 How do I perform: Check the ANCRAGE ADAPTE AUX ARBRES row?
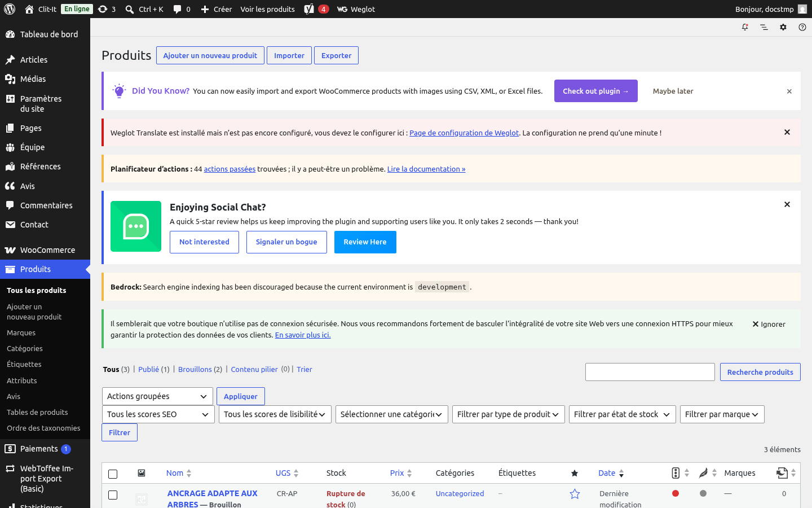point(113,495)
